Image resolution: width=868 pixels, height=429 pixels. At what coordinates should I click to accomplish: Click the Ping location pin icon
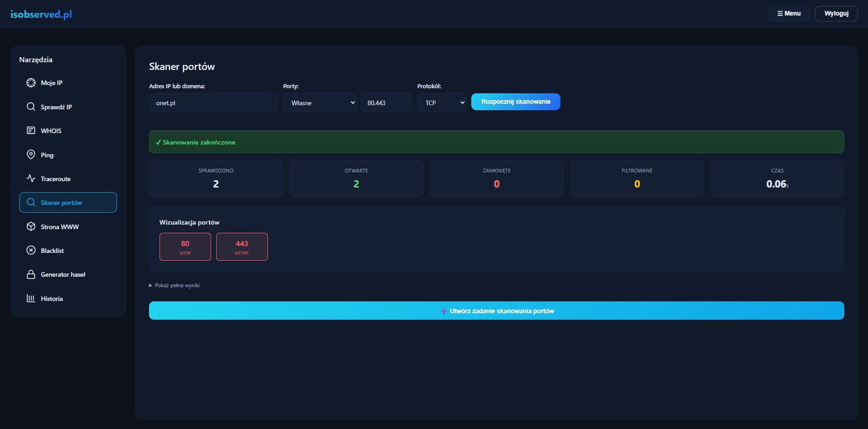31,155
